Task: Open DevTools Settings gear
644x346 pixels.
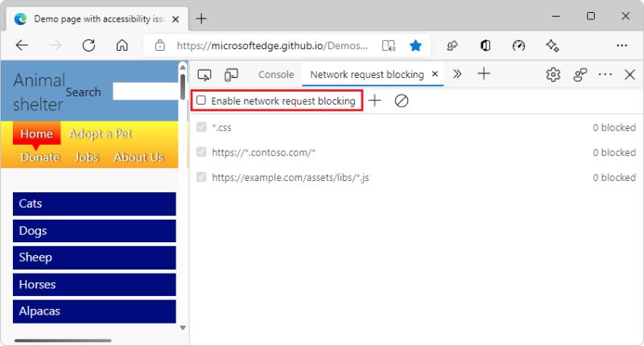Action: [553, 75]
